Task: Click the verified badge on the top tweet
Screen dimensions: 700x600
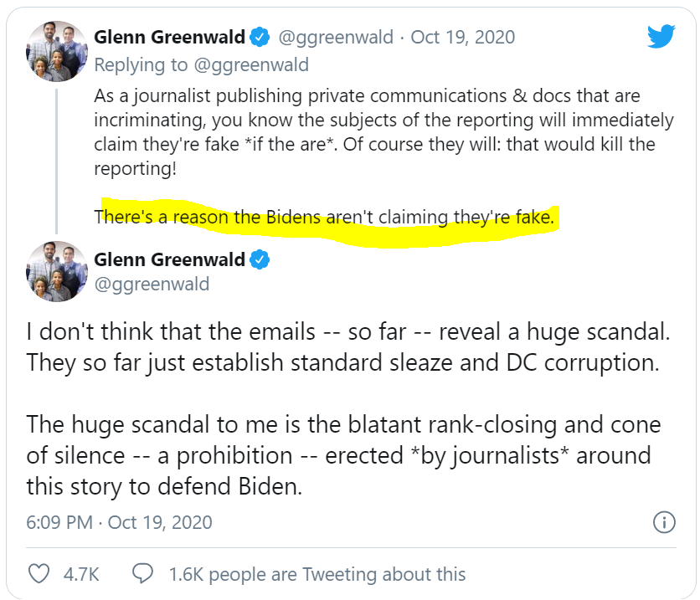Action: click(260, 38)
